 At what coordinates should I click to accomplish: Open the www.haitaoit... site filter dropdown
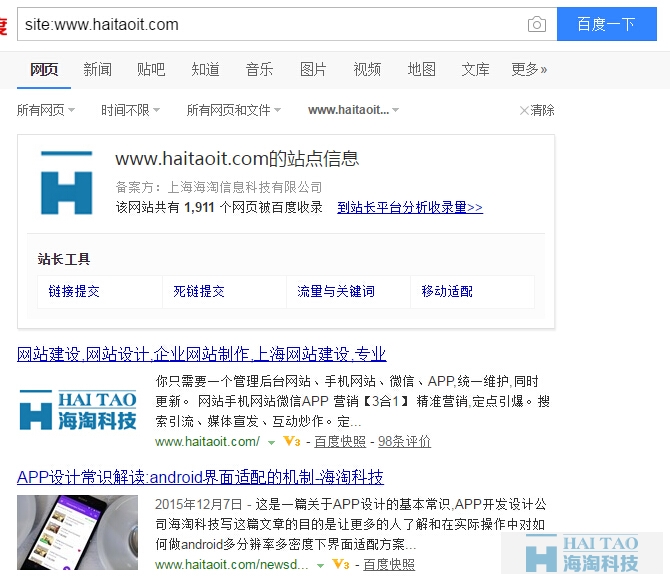(353, 110)
